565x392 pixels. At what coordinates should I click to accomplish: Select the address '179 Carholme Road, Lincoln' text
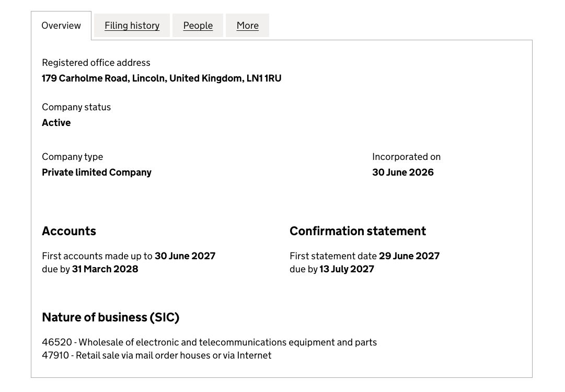(x=105, y=78)
